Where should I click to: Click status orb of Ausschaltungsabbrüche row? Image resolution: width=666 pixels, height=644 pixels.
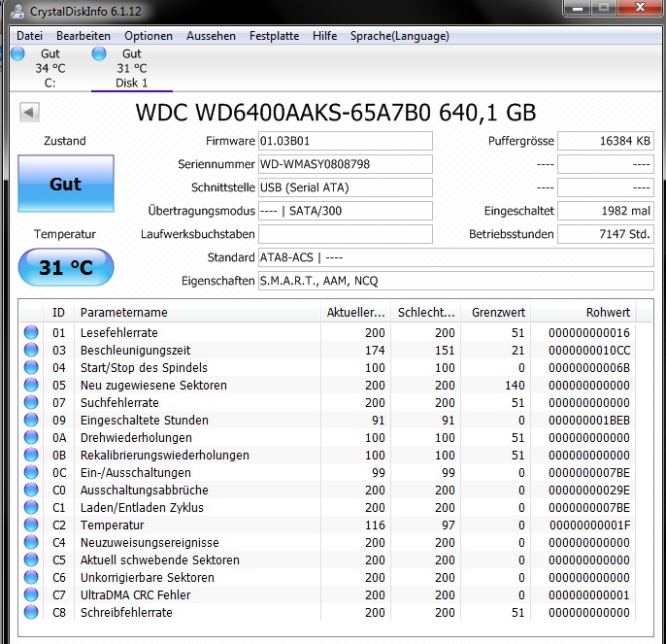[31, 490]
